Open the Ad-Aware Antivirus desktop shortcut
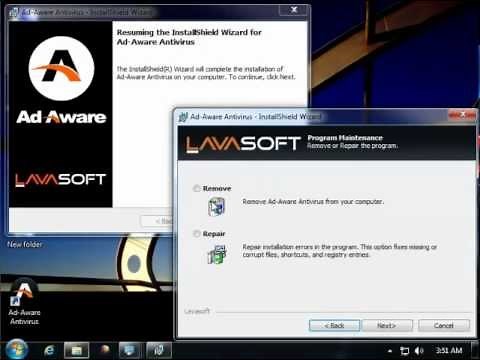This screenshot has width=480, height=360. 24,302
